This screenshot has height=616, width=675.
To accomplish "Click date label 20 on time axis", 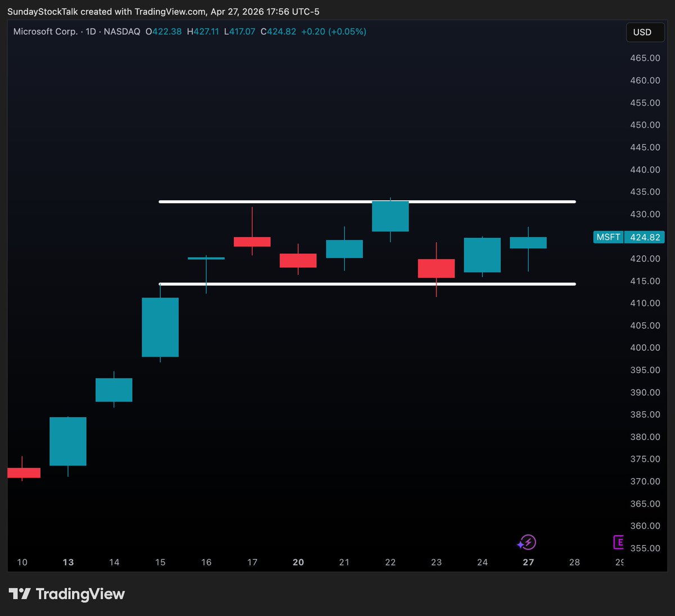I will pyautogui.click(x=298, y=562).
